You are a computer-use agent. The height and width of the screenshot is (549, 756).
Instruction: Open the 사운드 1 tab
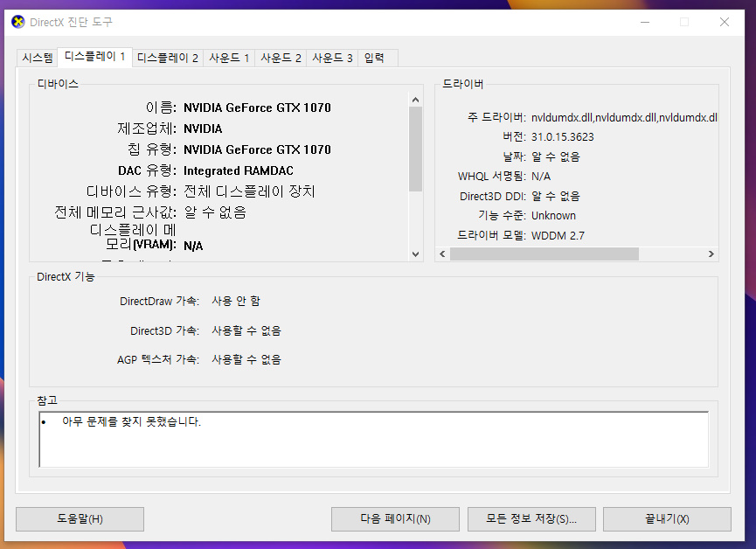coord(229,58)
